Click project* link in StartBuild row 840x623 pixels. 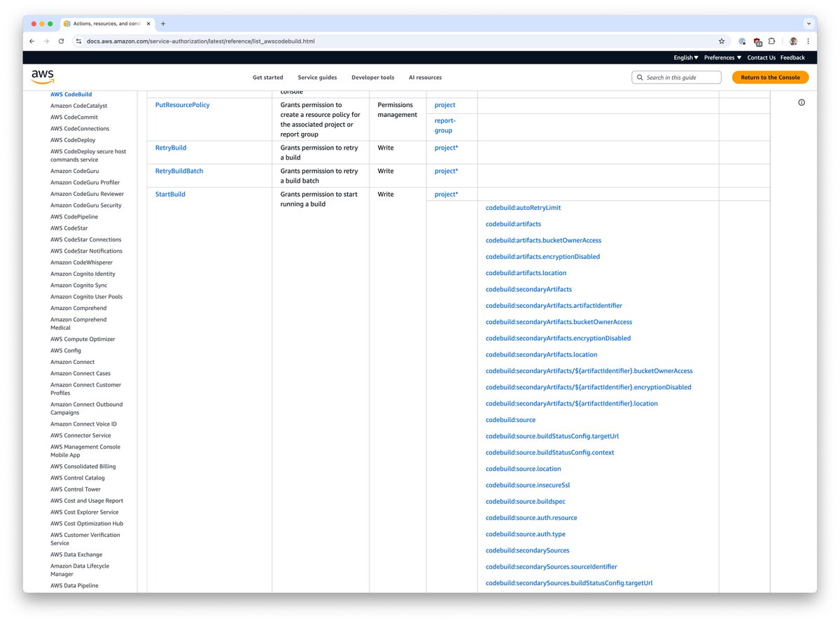click(x=446, y=194)
